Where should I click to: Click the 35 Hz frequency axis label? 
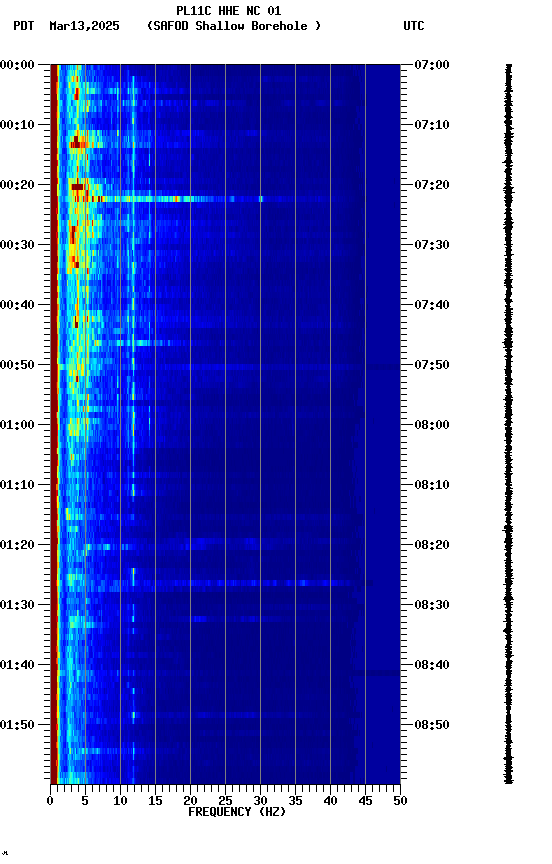(295, 801)
